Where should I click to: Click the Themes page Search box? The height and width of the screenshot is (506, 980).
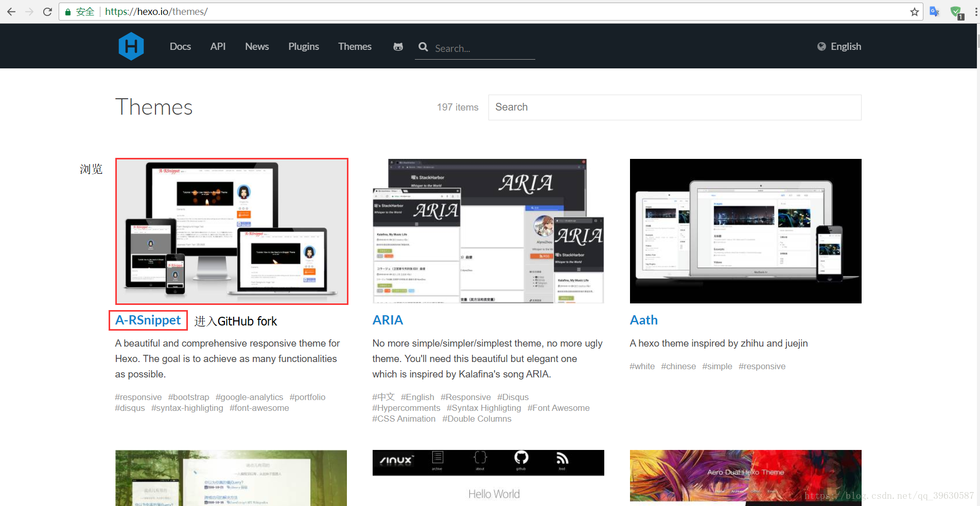[x=675, y=107]
